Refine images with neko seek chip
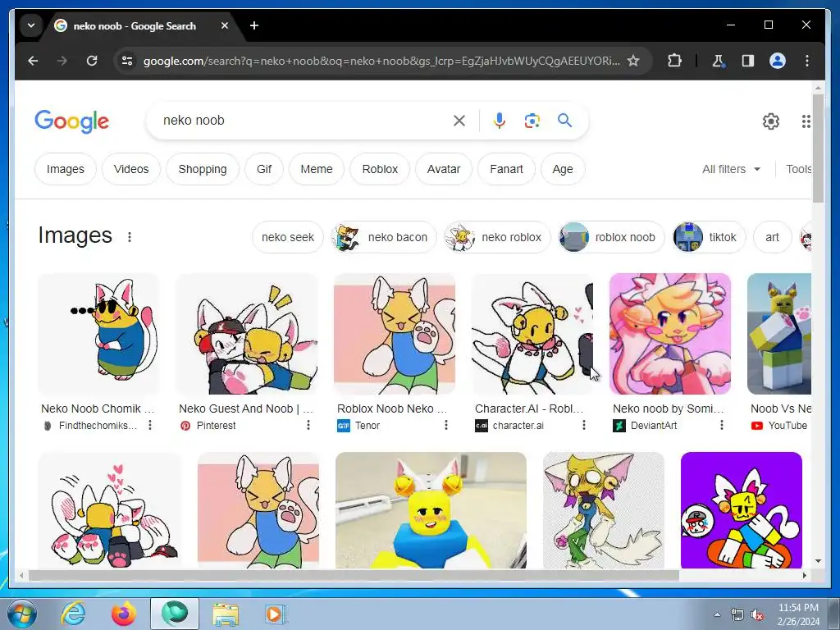Viewport: 840px width, 630px height. (x=288, y=237)
